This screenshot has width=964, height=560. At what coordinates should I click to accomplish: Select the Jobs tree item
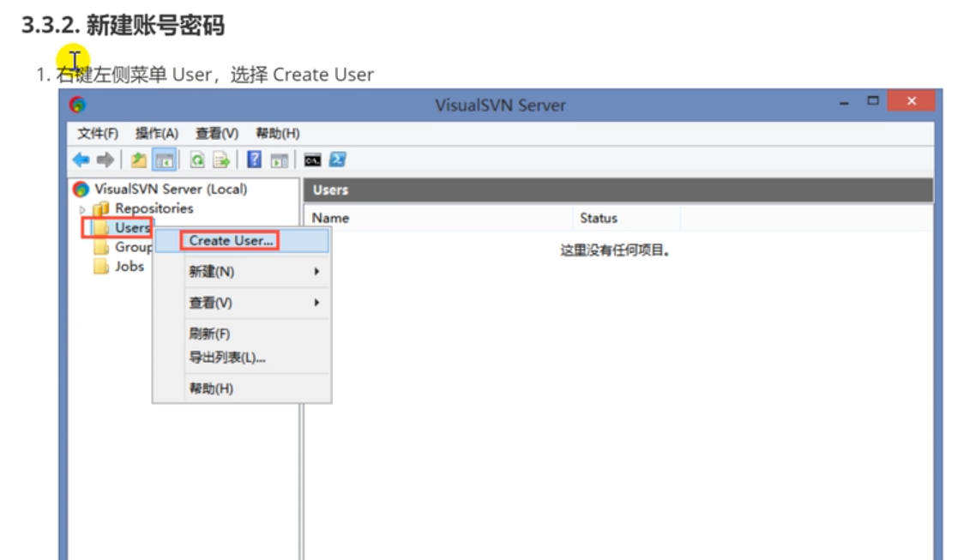[x=130, y=267]
